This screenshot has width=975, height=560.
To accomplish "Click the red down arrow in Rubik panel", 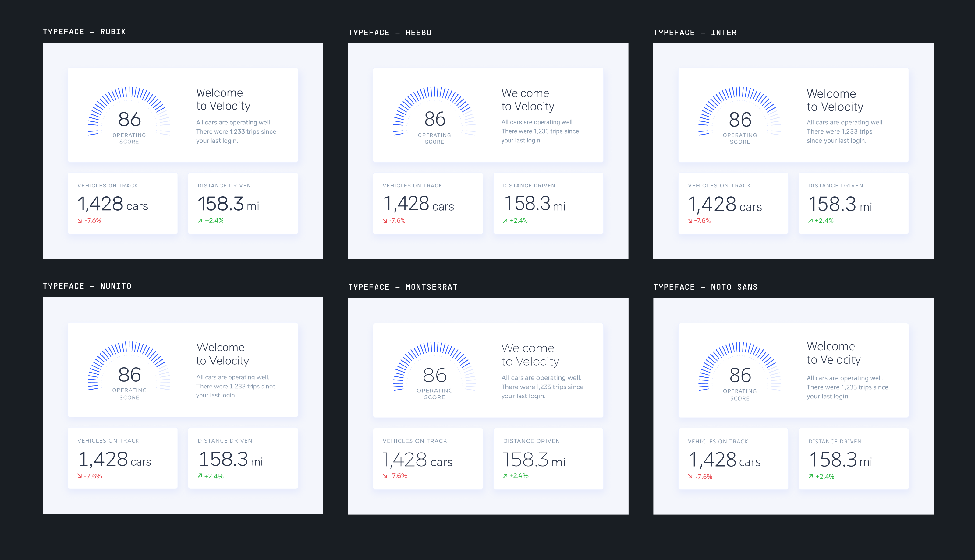I will (x=80, y=221).
